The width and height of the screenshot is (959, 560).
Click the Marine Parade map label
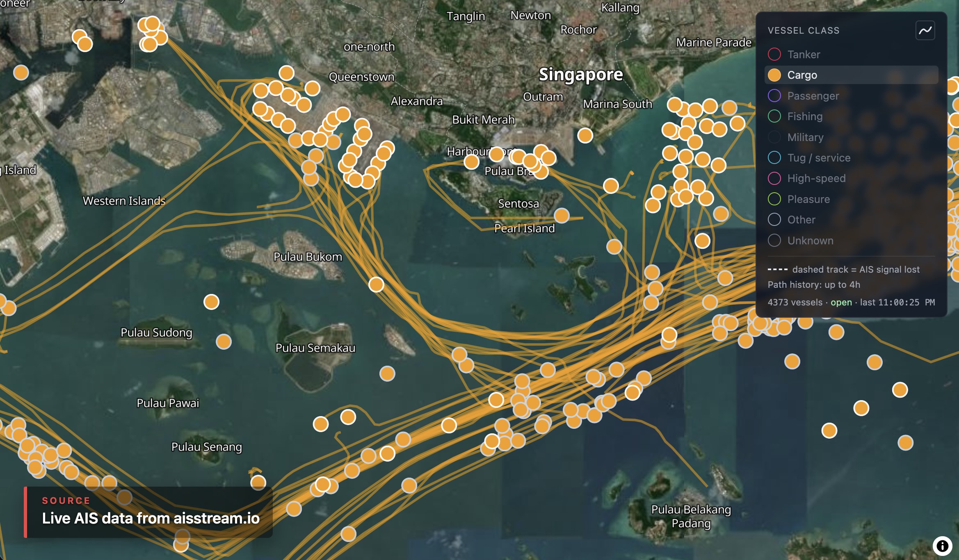pyautogui.click(x=714, y=42)
